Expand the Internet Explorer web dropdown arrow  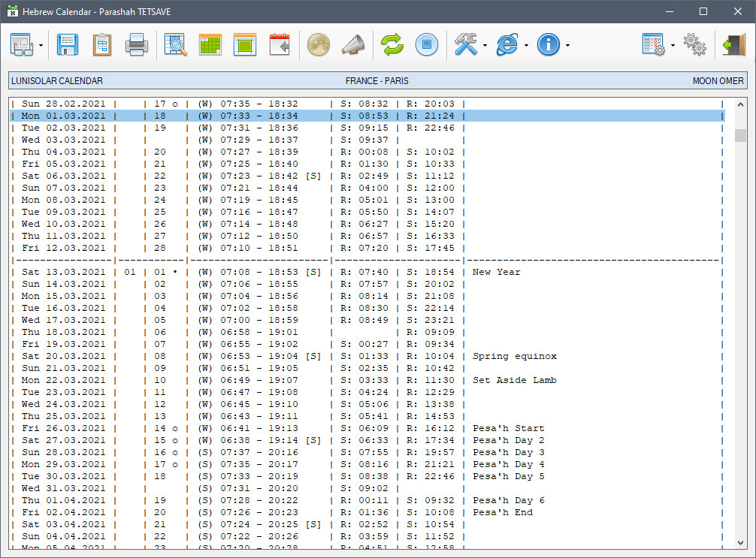coord(526,46)
